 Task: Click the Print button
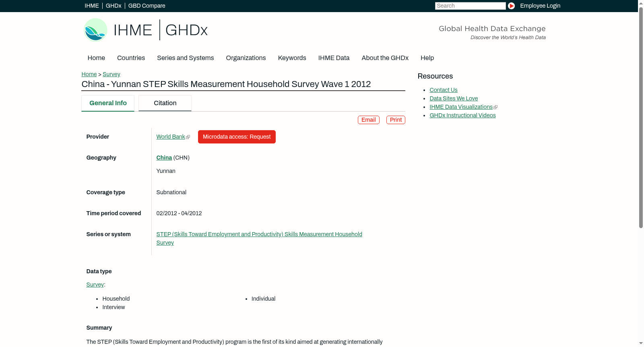point(396,120)
